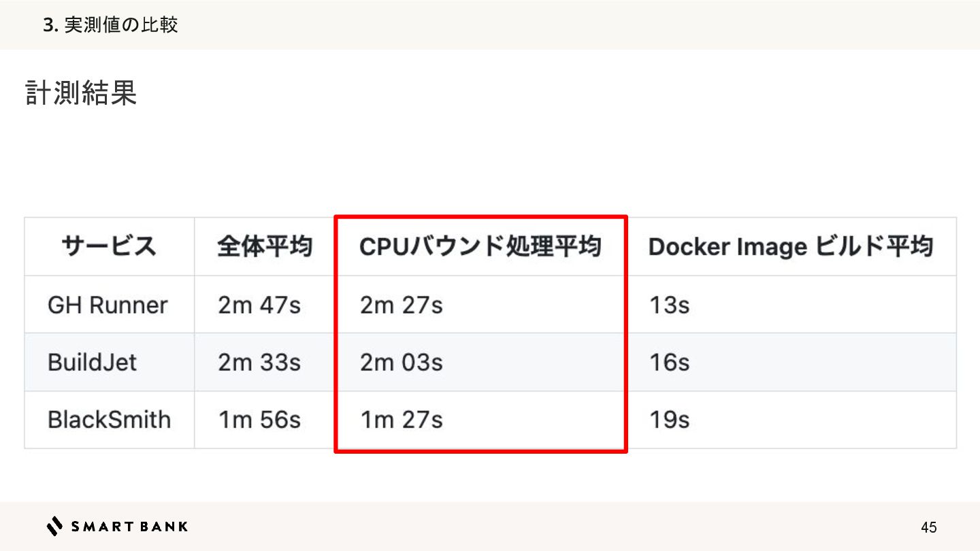Click the 1m 56s cell
This screenshot has width=980, height=551.
coord(259,420)
